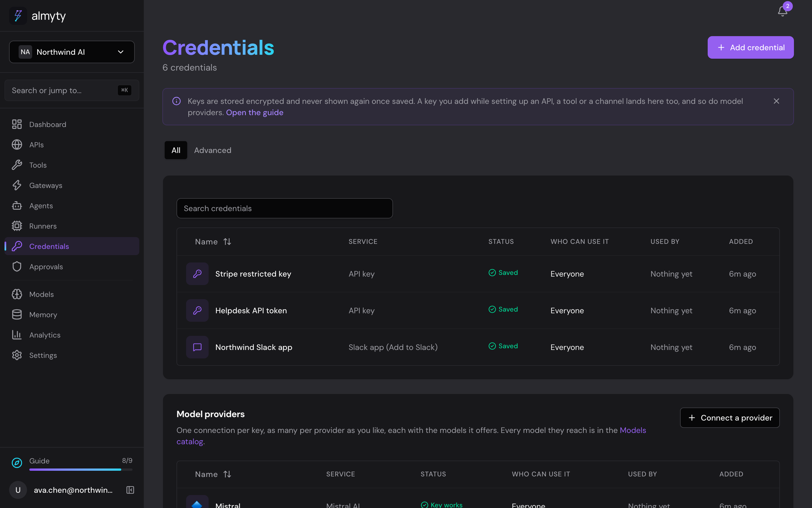Focus the Search credentials field
Image resolution: width=812 pixels, height=508 pixels.
tap(284, 208)
